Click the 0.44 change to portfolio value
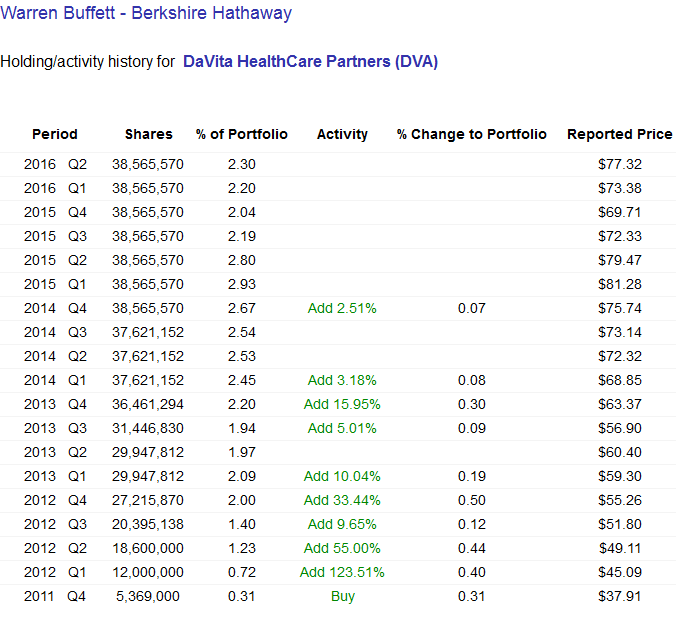 (x=472, y=549)
